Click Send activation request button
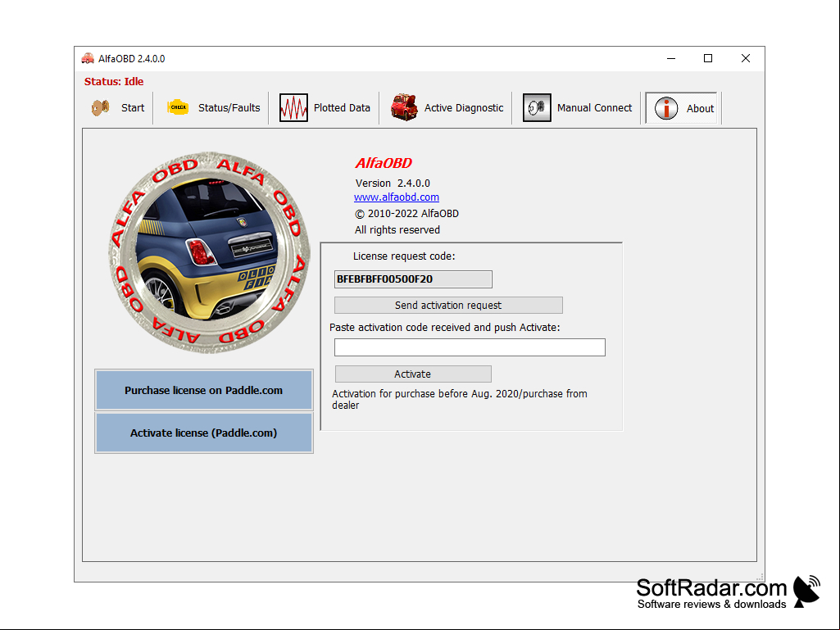 (448, 306)
